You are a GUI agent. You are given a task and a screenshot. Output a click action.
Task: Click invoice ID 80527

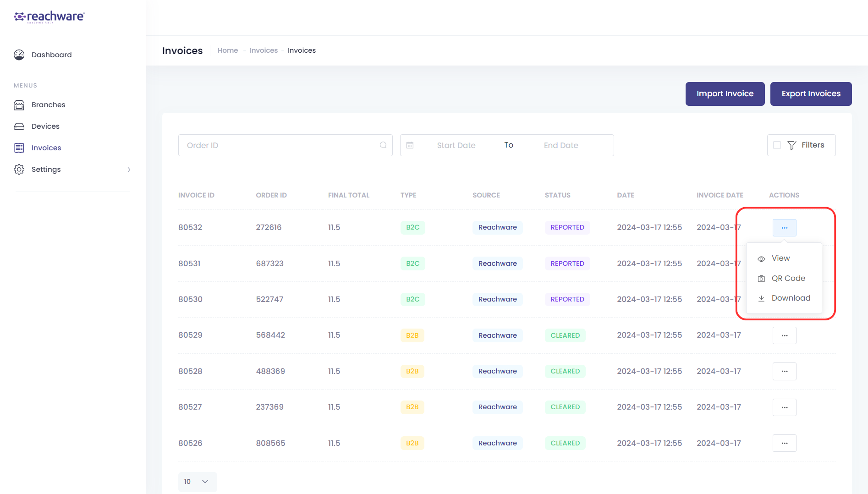[x=190, y=407]
